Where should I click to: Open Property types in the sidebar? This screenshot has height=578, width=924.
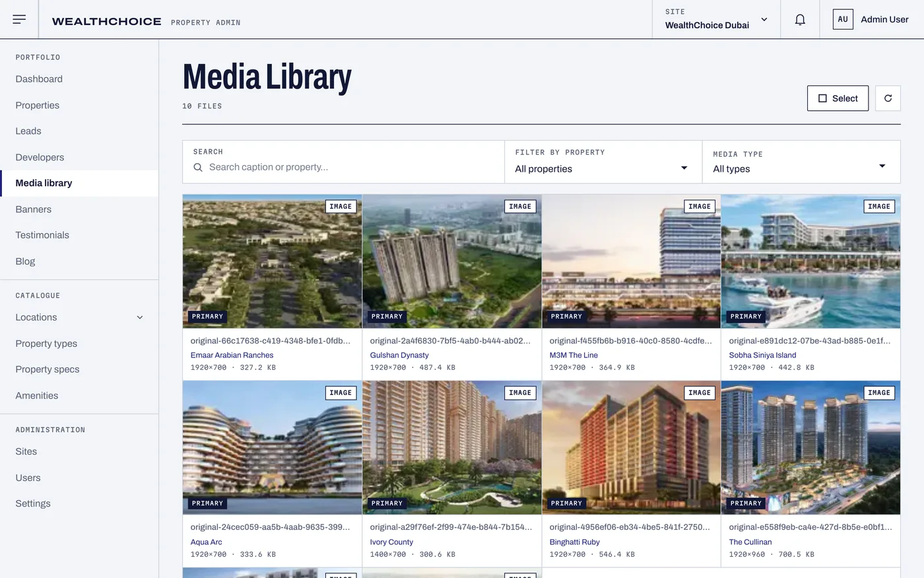pyautogui.click(x=79, y=343)
